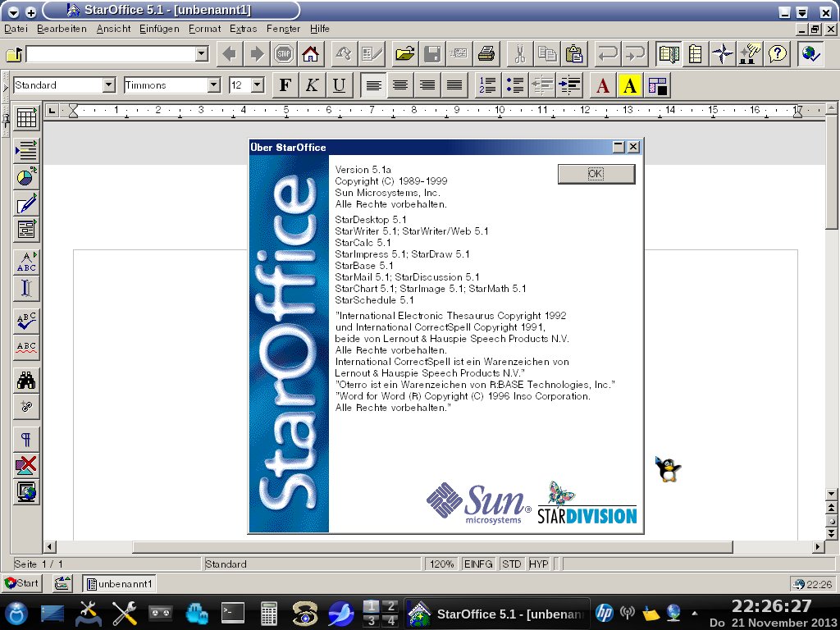The width and height of the screenshot is (840, 630).
Task: Expand the Timmons font name dropdown
Action: pyautogui.click(x=214, y=84)
